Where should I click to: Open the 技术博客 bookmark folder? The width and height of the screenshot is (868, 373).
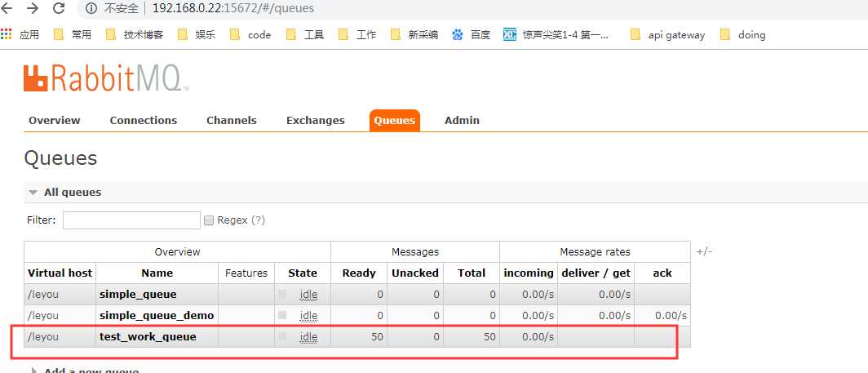(135, 35)
